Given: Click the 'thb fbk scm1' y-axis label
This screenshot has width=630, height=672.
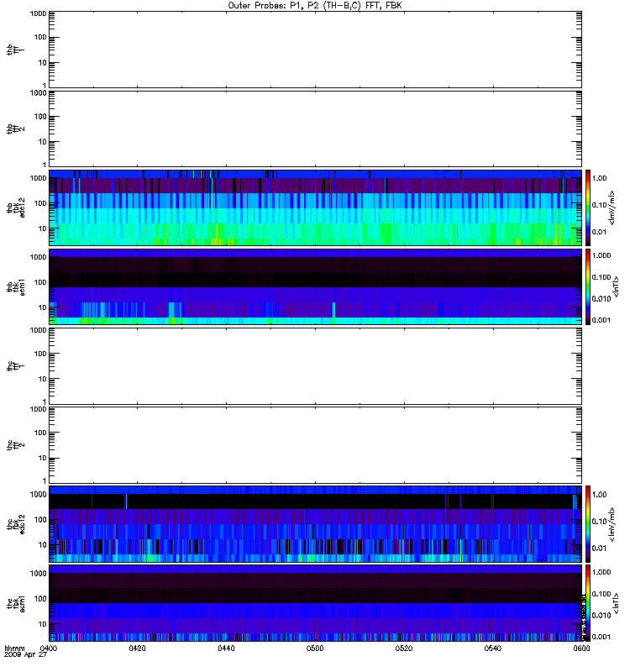Looking at the screenshot, I should [x=15, y=286].
